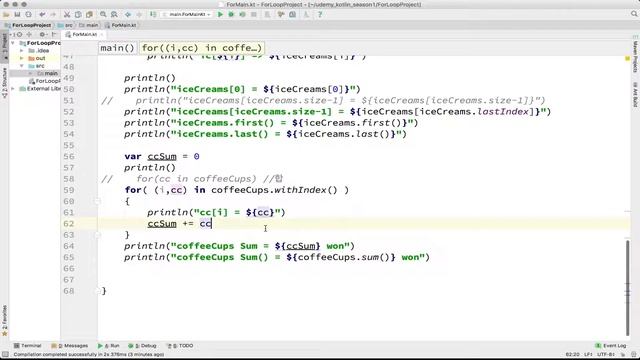Open Help with the question mark icon
The width and height of the screenshot is (640, 360).
point(320,15)
